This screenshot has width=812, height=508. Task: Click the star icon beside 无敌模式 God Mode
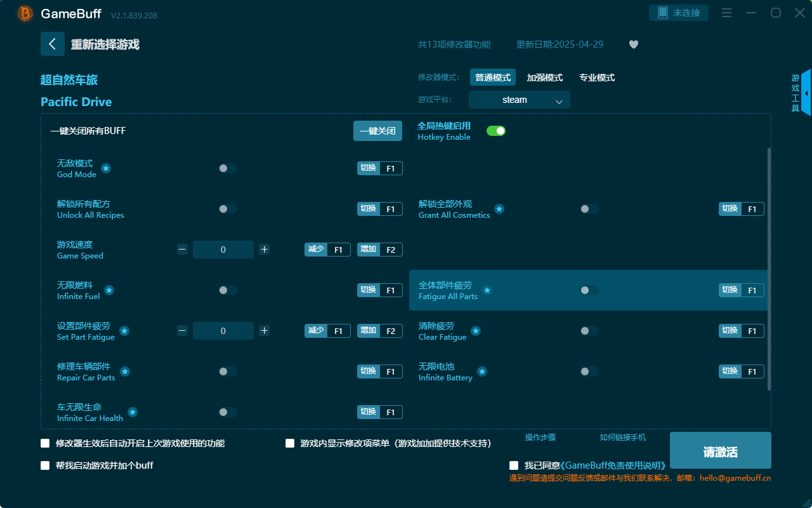pyautogui.click(x=105, y=168)
